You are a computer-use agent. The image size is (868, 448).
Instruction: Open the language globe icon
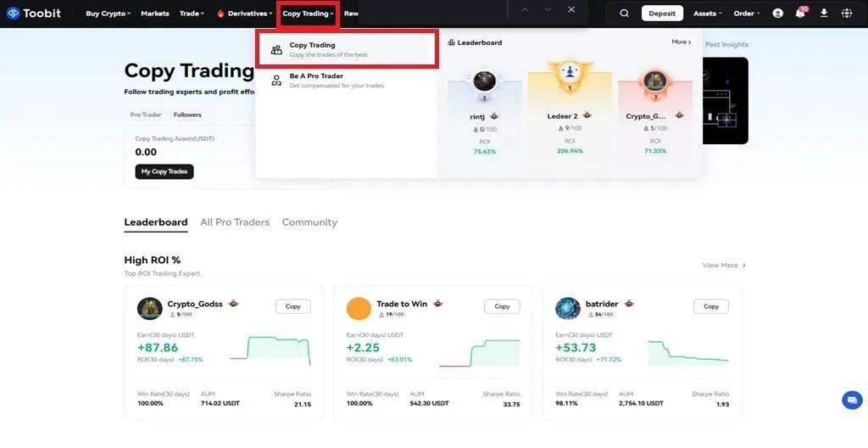[847, 14]
